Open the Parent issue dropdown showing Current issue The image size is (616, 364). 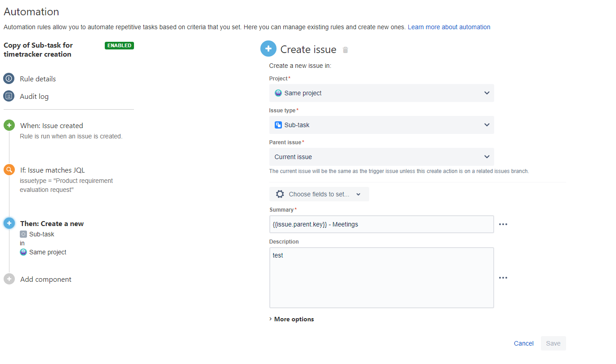click(x=381, y=157)
